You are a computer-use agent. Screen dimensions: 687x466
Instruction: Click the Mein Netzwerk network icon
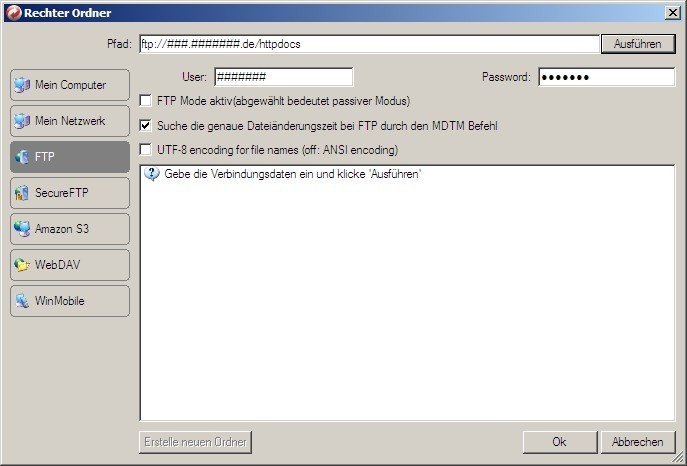(x=21, y=120)
